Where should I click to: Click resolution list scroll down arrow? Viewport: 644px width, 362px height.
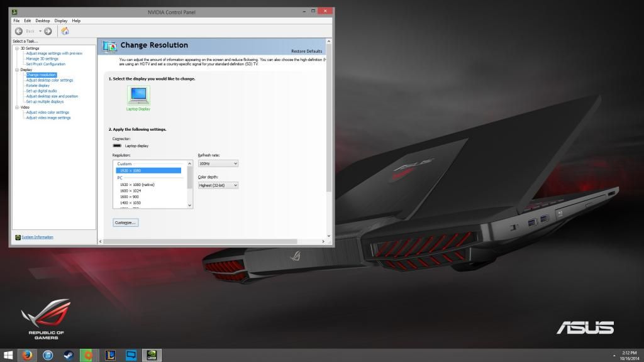click(x=190, y=206)
